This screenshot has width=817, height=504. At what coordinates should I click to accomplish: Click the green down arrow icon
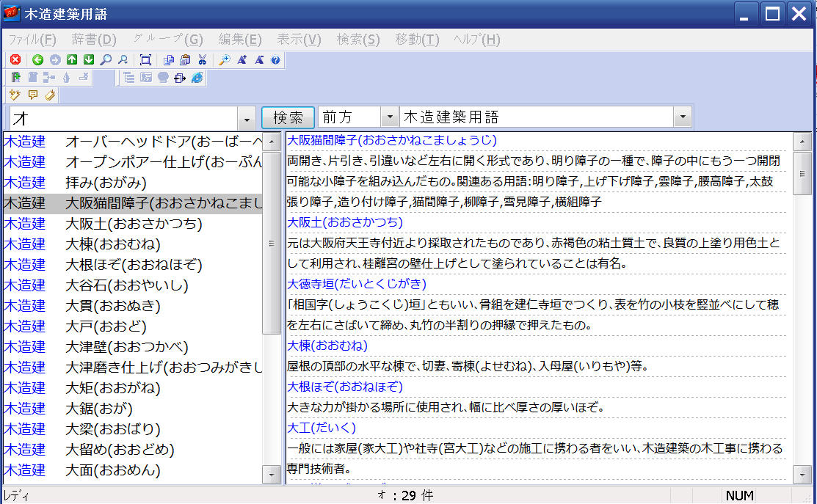click(x=89, y=60)
